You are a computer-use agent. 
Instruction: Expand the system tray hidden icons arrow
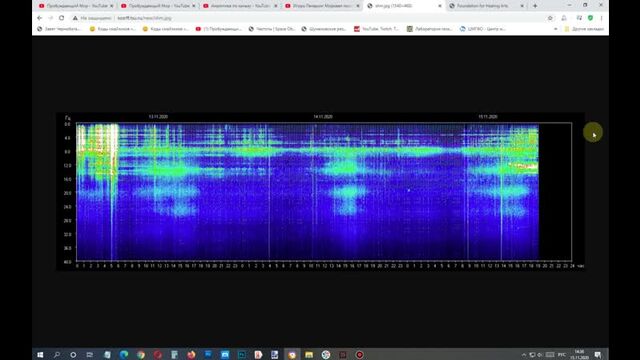[x=524, y=355]
